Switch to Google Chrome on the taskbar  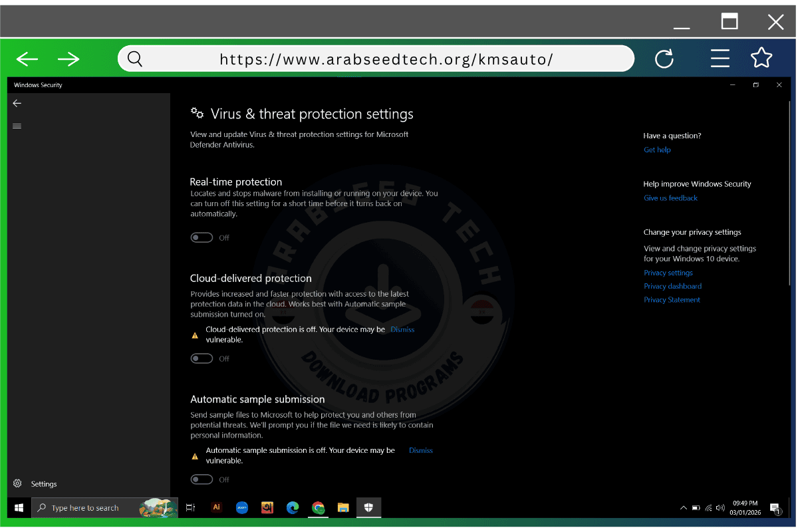[x=319, y=508]
